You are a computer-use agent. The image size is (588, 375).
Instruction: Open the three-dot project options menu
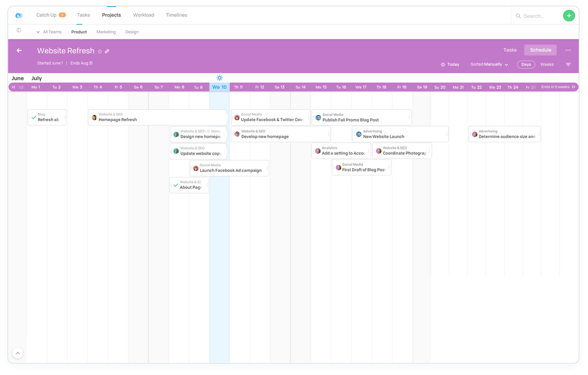tap(568, 50)
